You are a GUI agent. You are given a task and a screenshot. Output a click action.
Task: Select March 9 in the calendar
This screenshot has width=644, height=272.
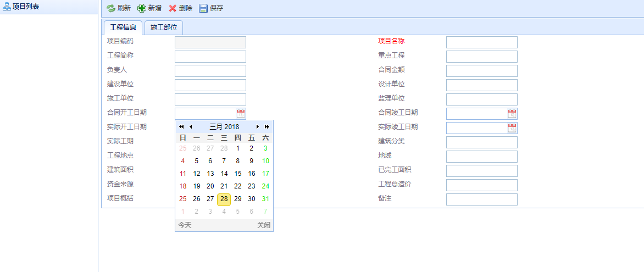tap(252, 160)
